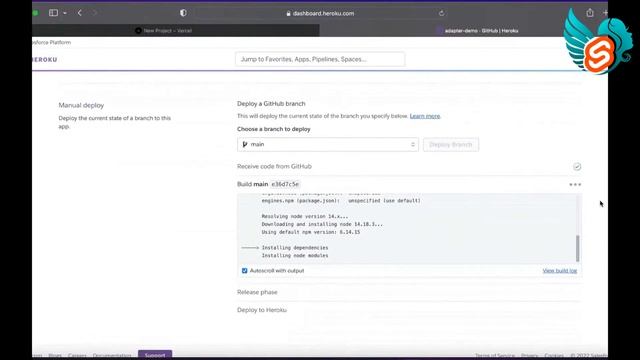This screenshot has width=640, height=360.
Task: Click the dashboard.heroku.com address bar
Action: tap(320, 13)
